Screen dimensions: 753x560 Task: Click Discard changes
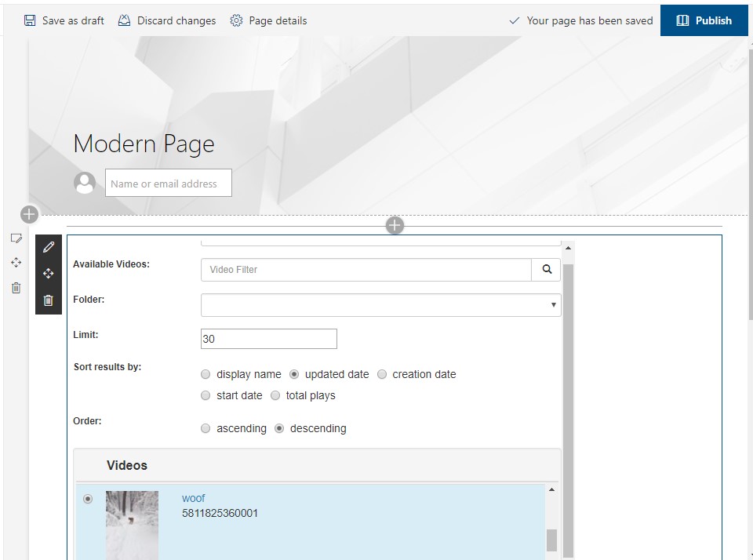point(167,20)
